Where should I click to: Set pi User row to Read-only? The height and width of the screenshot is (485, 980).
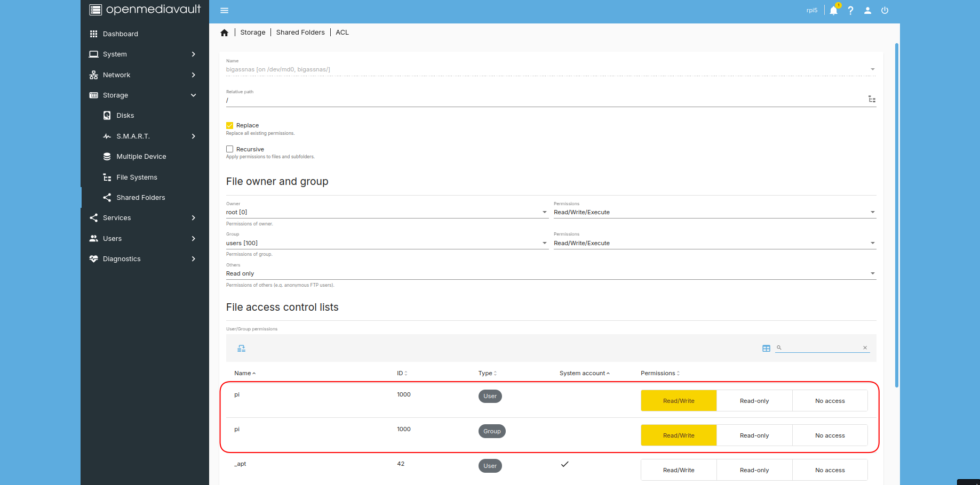click(754, 401)
